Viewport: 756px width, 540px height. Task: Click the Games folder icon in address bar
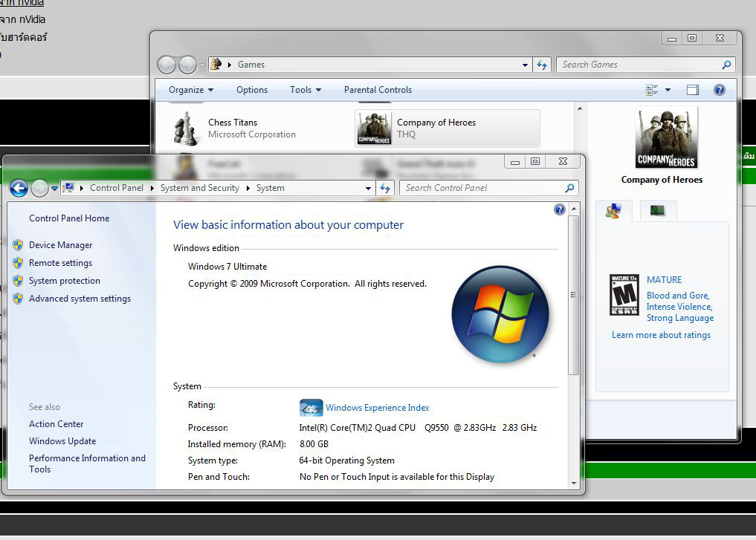point(216,64)
